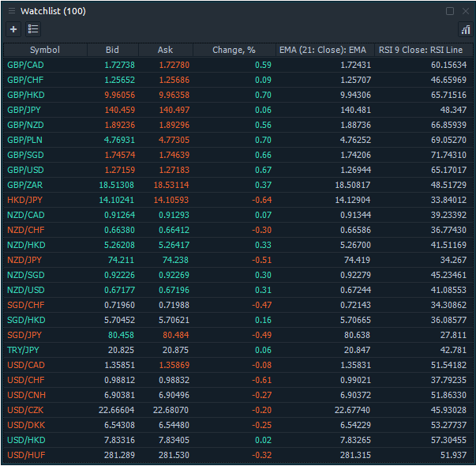Screen dimensions: 476x466
Task: Click the RSI 9 Close column header
Action: click(423, 50)
